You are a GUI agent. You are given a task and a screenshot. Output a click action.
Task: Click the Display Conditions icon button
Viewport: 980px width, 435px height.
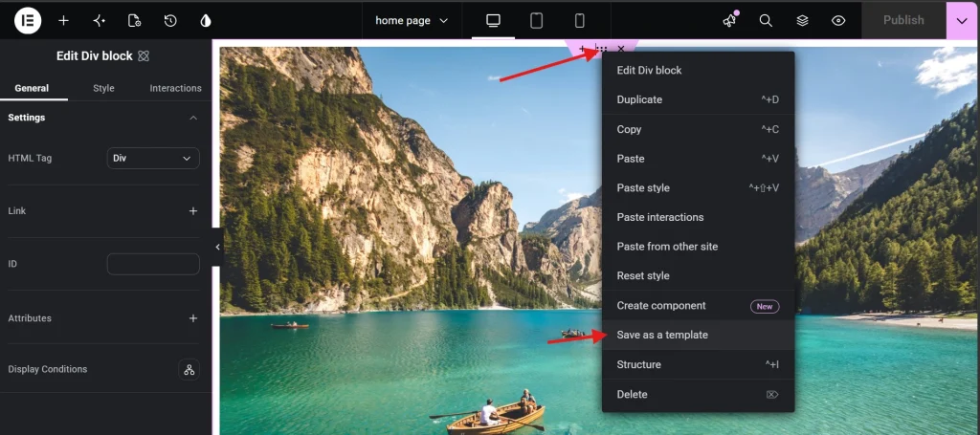pyautogui.click(x=189, y=369)
